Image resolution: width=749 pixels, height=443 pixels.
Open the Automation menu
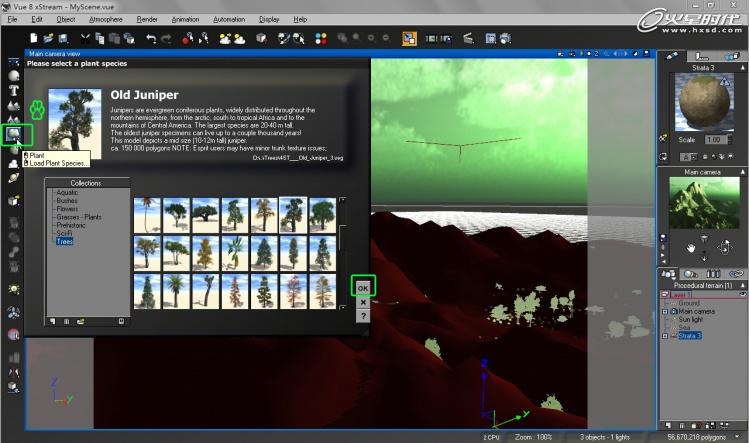(229, 19)
